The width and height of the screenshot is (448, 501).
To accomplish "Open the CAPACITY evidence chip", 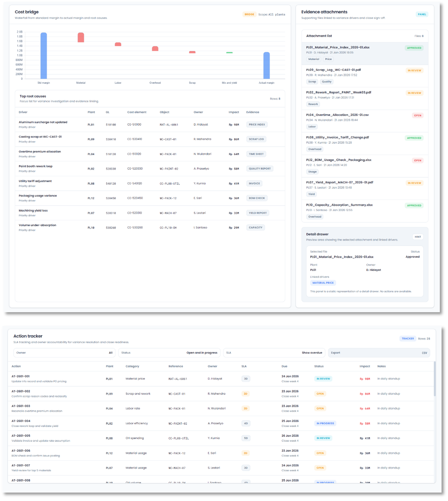I will click(255, 228).
